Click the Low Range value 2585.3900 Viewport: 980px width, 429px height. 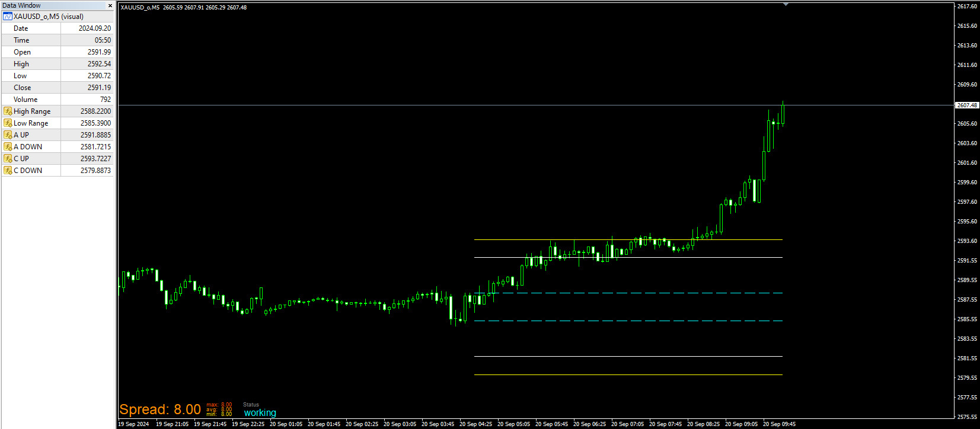pyautogui.click(x=95, y=123)
